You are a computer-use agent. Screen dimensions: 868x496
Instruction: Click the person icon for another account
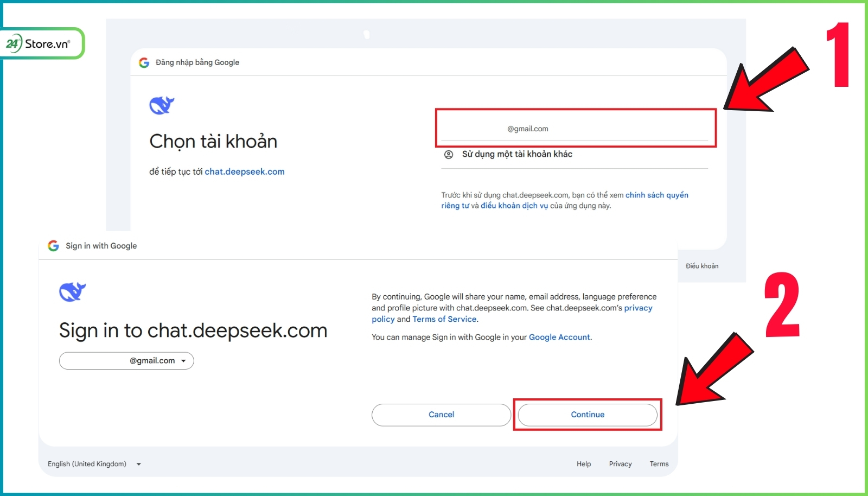pos(449,154)
